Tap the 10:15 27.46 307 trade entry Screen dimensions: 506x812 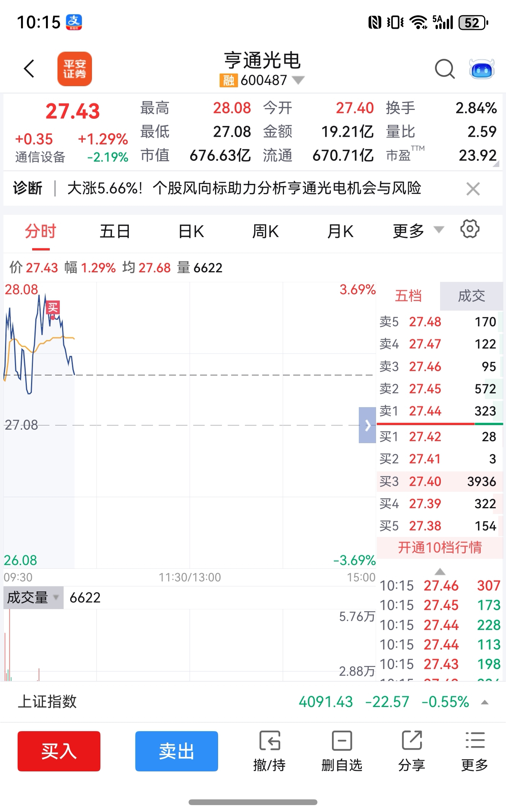(440, 586)
